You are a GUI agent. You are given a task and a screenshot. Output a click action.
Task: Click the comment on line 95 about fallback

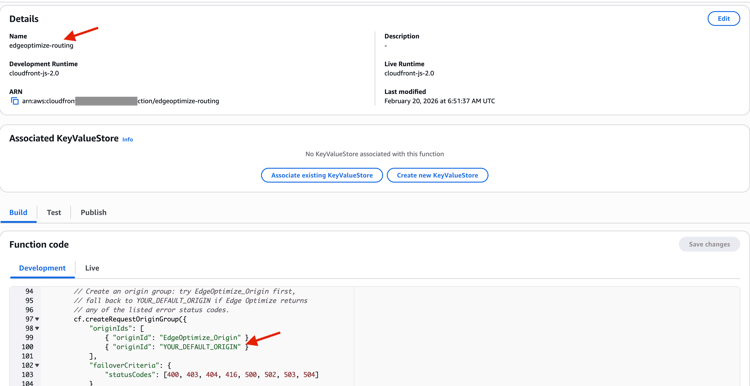click(190, 300)
